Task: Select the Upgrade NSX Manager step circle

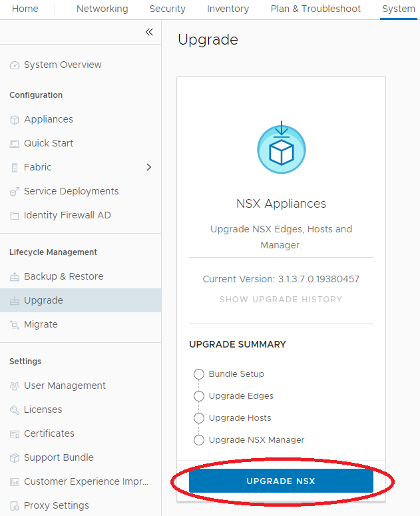Action: tap(198, 440)
